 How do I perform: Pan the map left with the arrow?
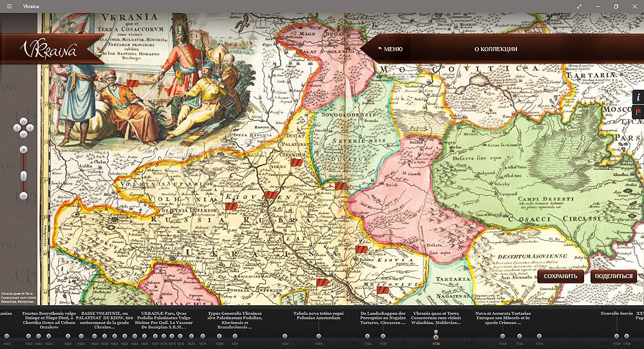pos(17,127)
